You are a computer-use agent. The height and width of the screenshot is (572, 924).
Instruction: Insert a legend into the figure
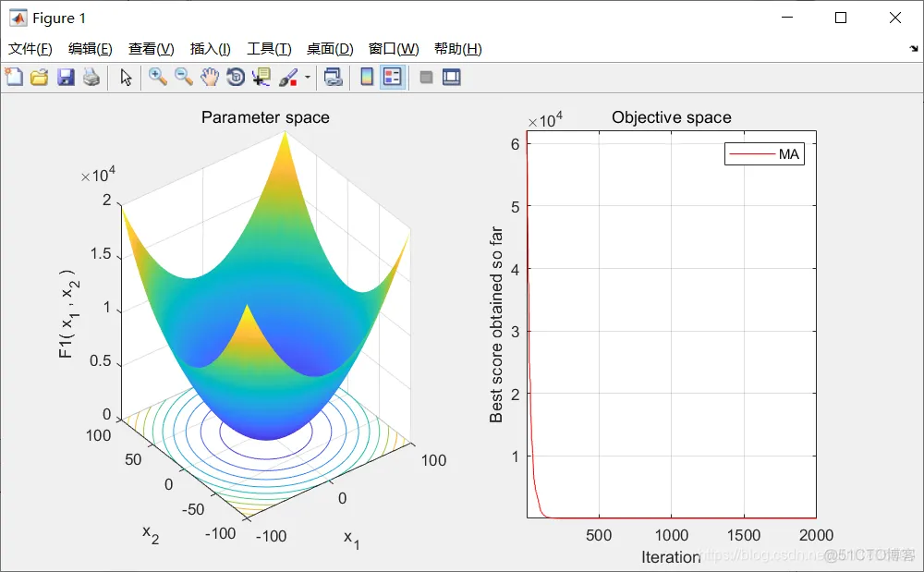pyautogui.click(x=390, y=77)
